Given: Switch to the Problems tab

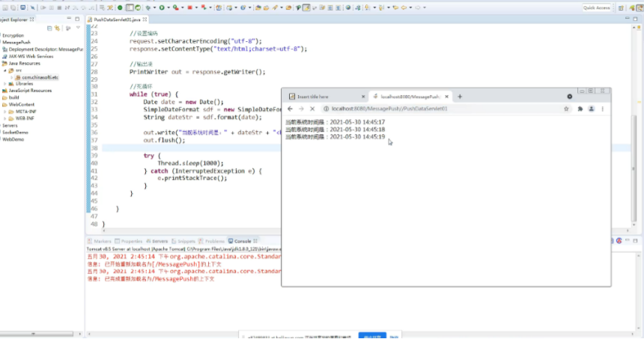Looking at the screenshot, I should [214, 242].
